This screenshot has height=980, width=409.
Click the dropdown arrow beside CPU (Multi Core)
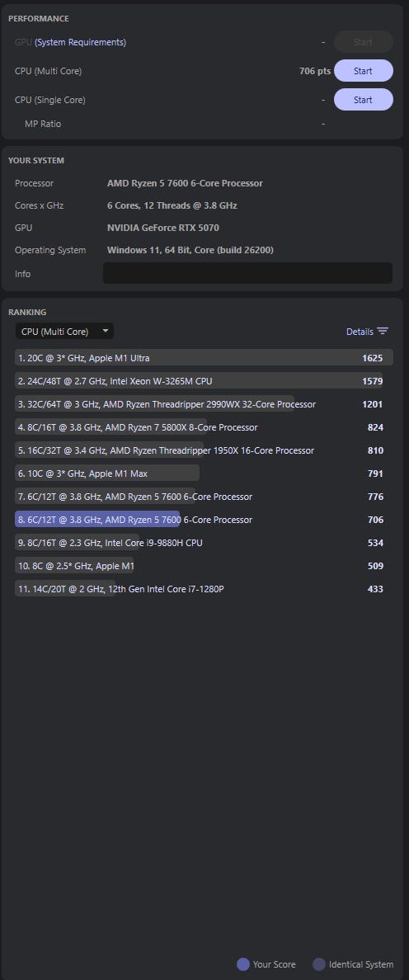(x=105, y=331)
